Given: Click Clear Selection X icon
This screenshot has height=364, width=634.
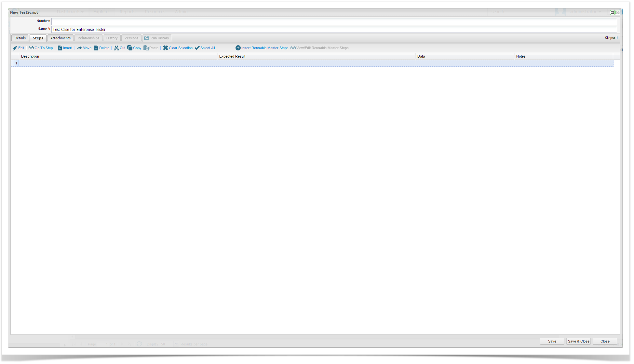Looking at the screenshot, I should click(x=166, y=48).
